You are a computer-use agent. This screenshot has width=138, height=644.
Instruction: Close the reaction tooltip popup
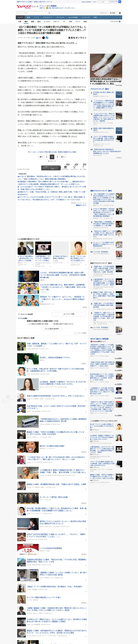click(60, 166)
